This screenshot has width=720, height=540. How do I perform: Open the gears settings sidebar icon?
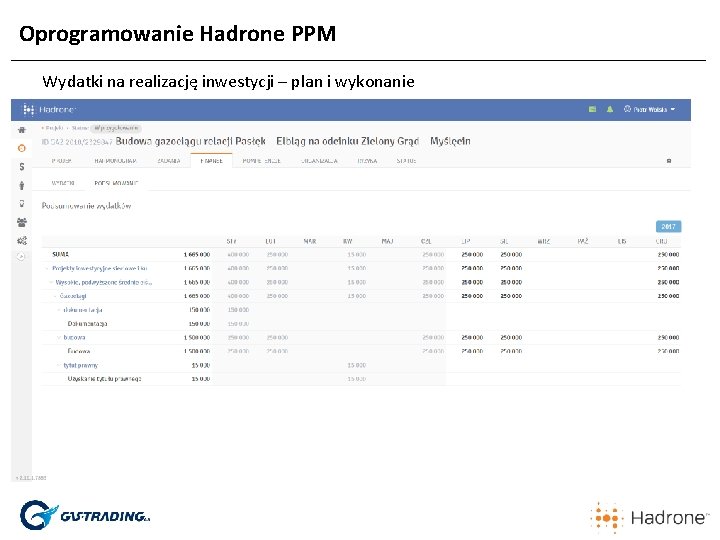point(22,241)
